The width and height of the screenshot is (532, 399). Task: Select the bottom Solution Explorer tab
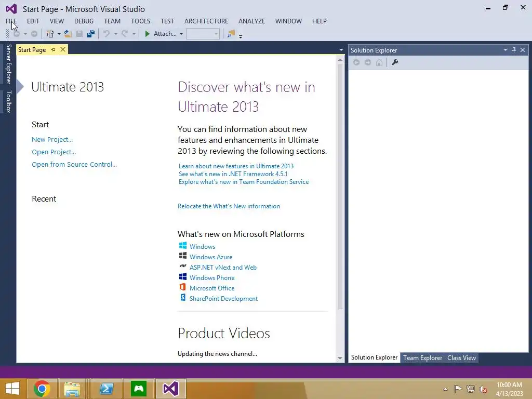[x=374, y=357]
